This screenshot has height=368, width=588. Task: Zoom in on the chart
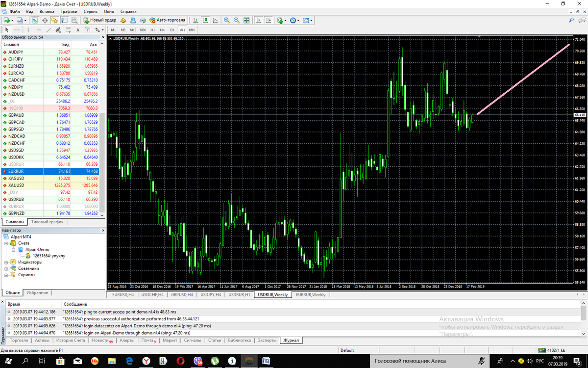[227, 20]
